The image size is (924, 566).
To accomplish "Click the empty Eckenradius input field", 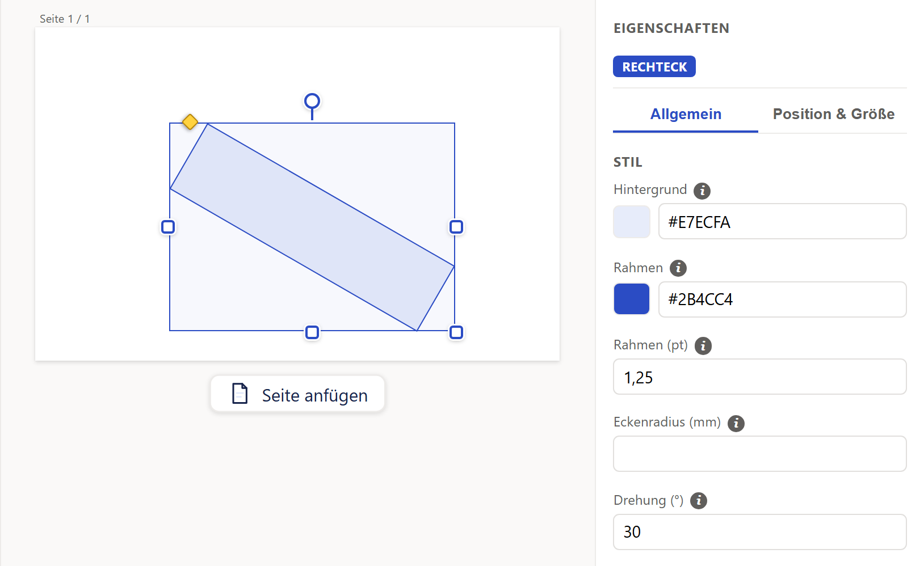I will 760,454.
